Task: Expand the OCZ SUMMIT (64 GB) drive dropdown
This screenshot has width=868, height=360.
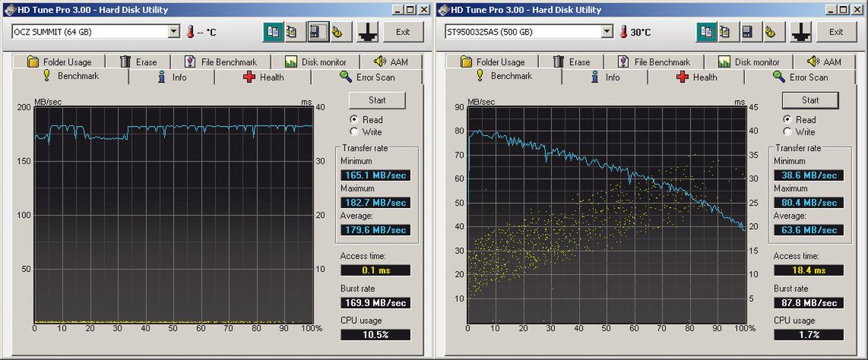Action: point(174,32)
